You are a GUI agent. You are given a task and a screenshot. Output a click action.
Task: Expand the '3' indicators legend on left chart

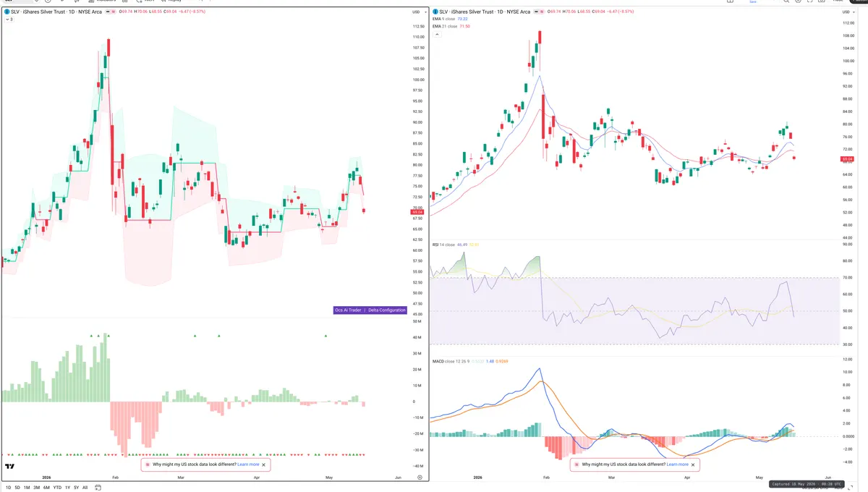tap(9, 19)
